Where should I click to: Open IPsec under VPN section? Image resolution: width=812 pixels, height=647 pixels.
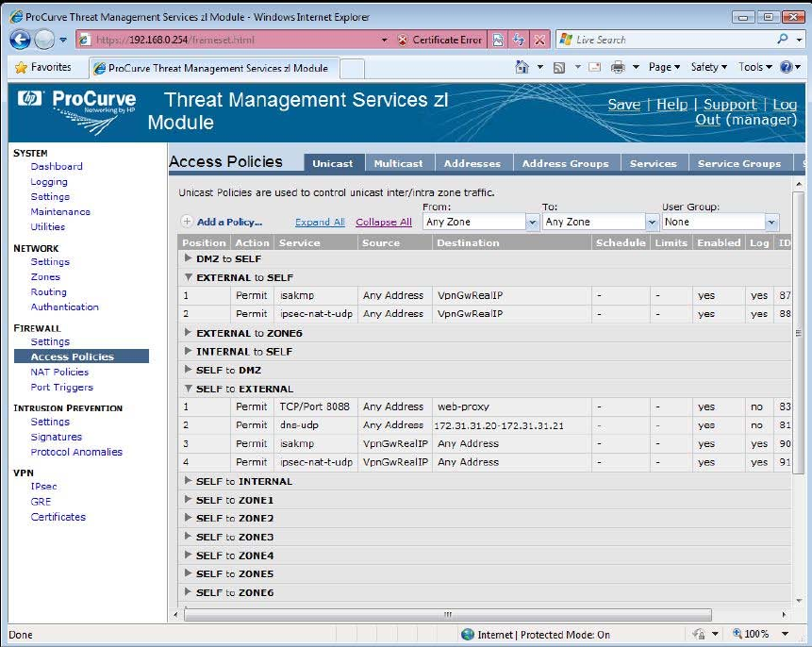coord(43,486)
